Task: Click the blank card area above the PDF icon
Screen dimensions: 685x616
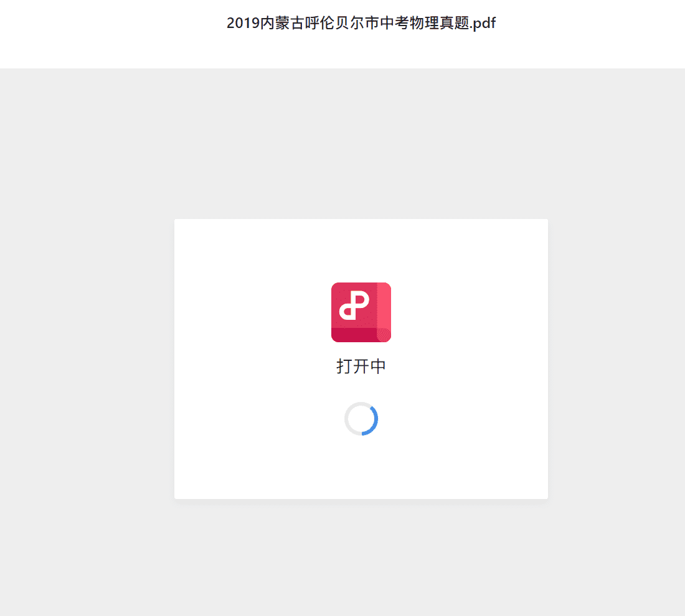Action: (361, 251)
